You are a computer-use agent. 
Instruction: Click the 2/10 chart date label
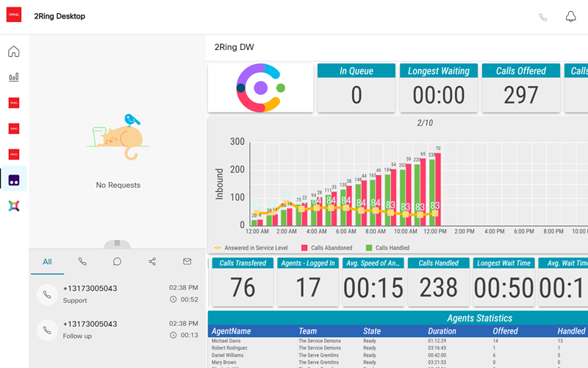point(425,123)
